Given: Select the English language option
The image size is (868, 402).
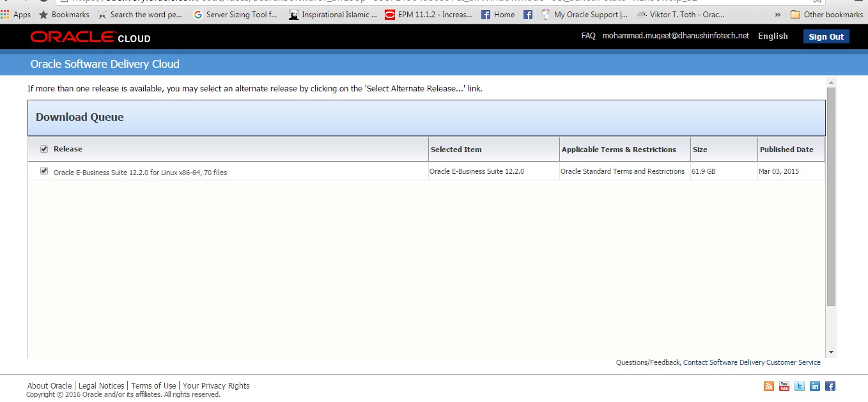Looking at the screenshot, I should pyautogui.click(x=773, y=36).
